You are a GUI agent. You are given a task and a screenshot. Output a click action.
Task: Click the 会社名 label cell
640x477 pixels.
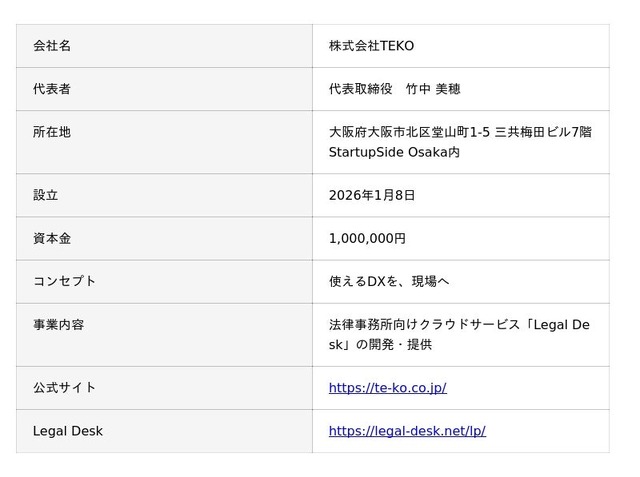pos(164,46)
